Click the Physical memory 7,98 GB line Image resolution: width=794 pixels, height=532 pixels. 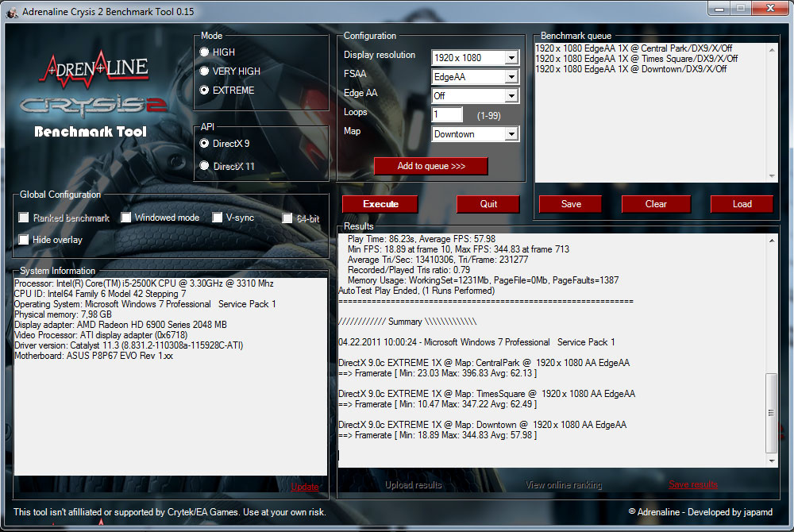coord(64,314)
